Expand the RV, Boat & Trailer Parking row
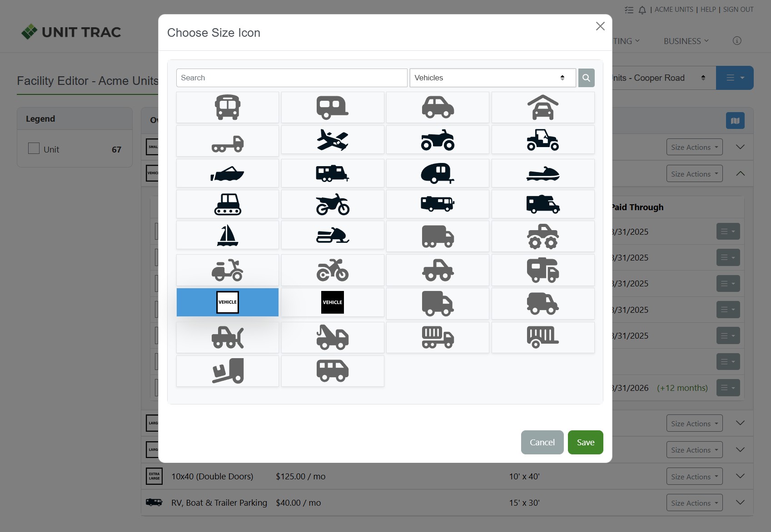Image resolution: width=771 pixels, height=532 pixels. tap(740, 502)
